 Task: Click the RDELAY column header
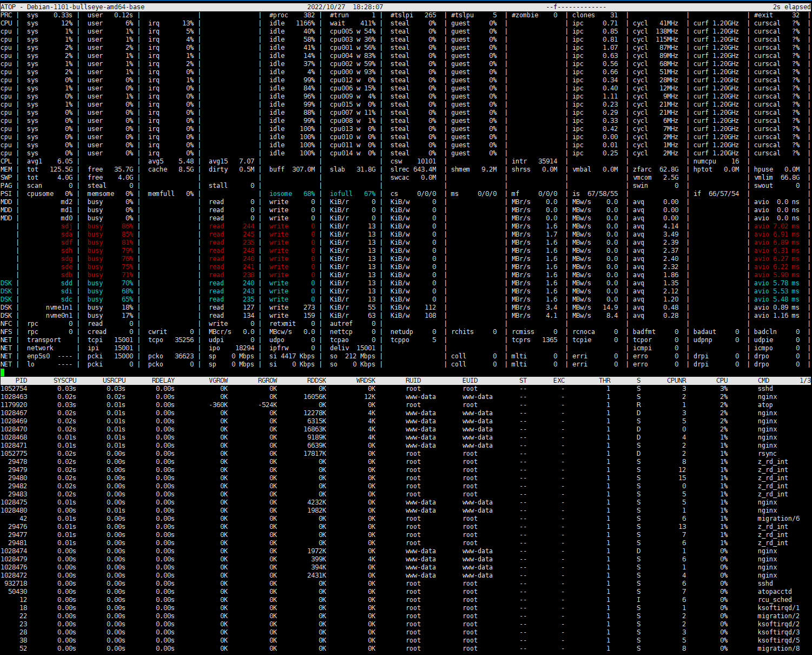tap(163, 380)
